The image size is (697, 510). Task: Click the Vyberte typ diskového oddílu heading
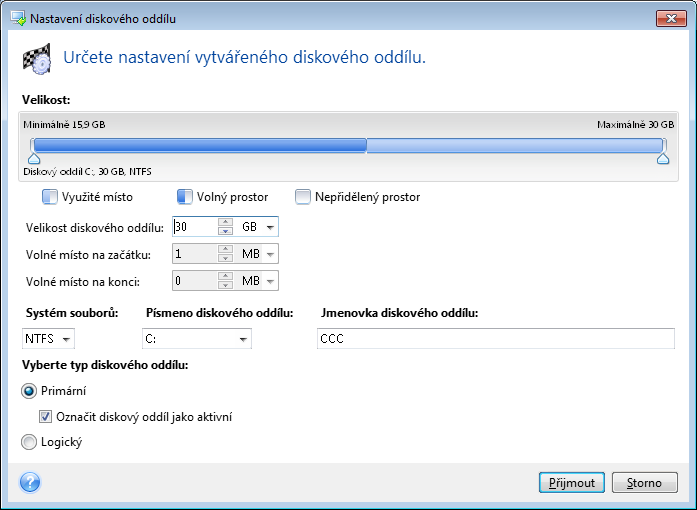pyautogui.click(x=105, y=365)
